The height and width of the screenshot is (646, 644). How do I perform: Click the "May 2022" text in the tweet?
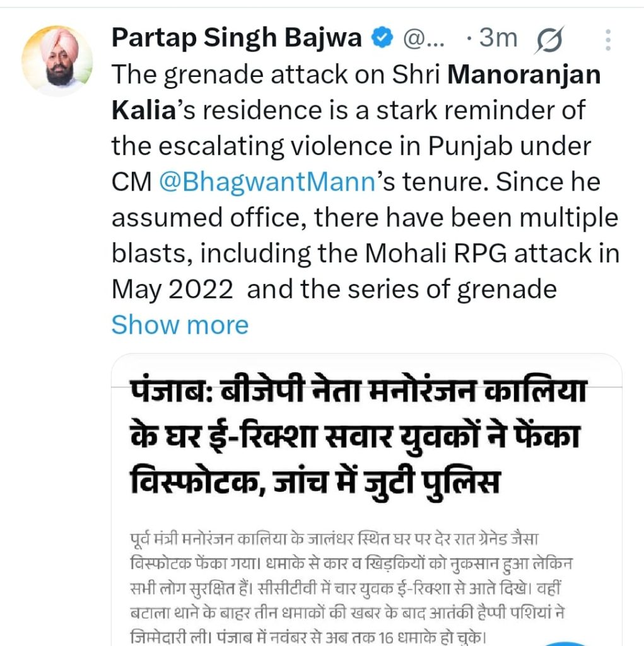click(x=173, y=290)
